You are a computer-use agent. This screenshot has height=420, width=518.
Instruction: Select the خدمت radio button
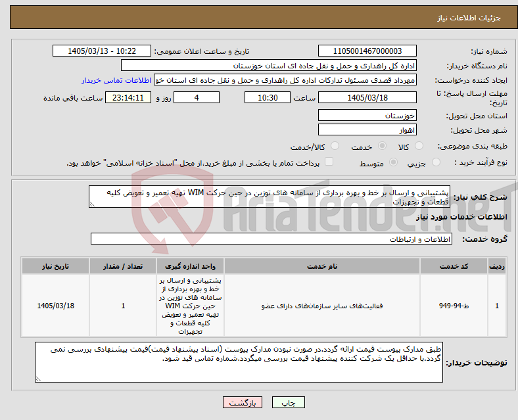click(x=382, y=146)
